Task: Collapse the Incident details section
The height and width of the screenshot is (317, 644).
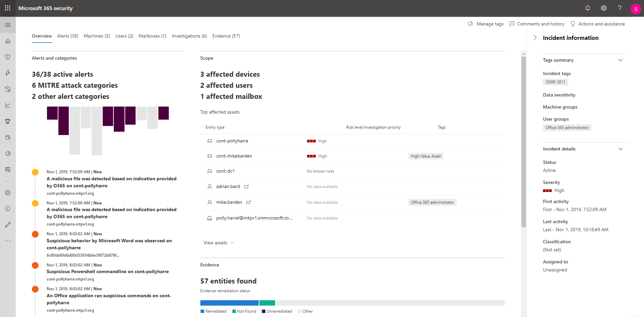Action: (x=621, y=149)
